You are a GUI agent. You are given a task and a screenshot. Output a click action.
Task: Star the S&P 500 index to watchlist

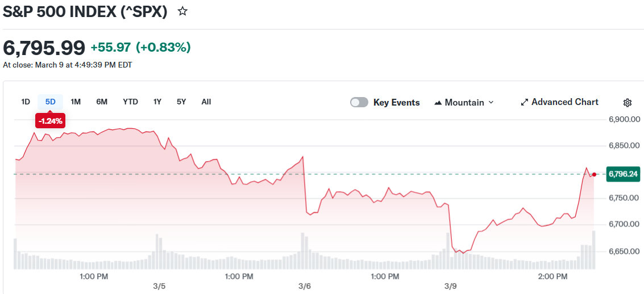[182, 11]
